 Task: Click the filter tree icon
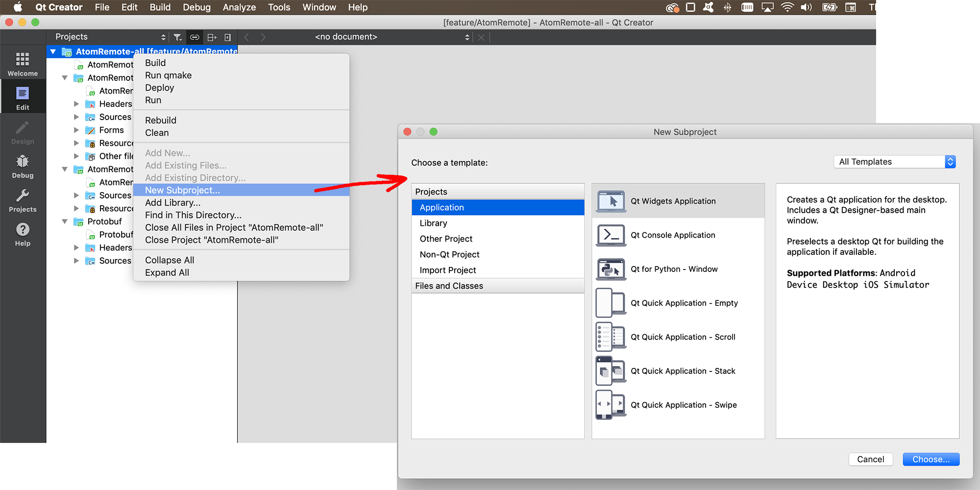click(x=178, y=37)
